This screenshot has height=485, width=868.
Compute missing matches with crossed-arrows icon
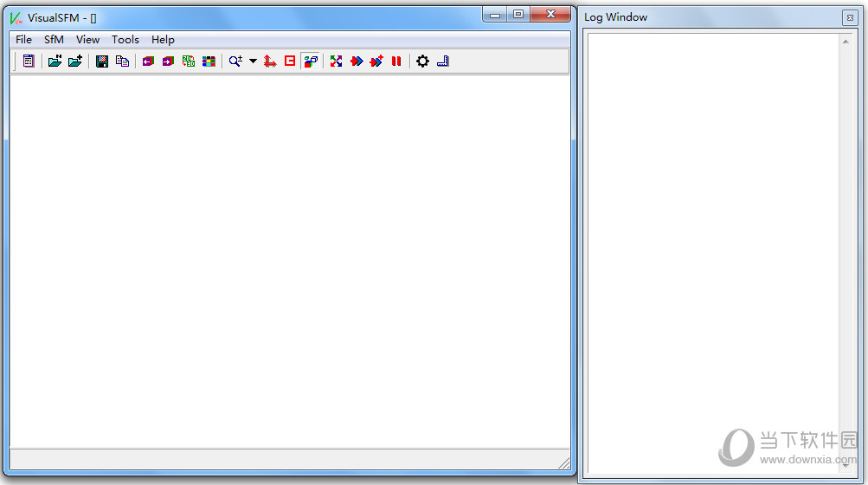tap(336, 61)
